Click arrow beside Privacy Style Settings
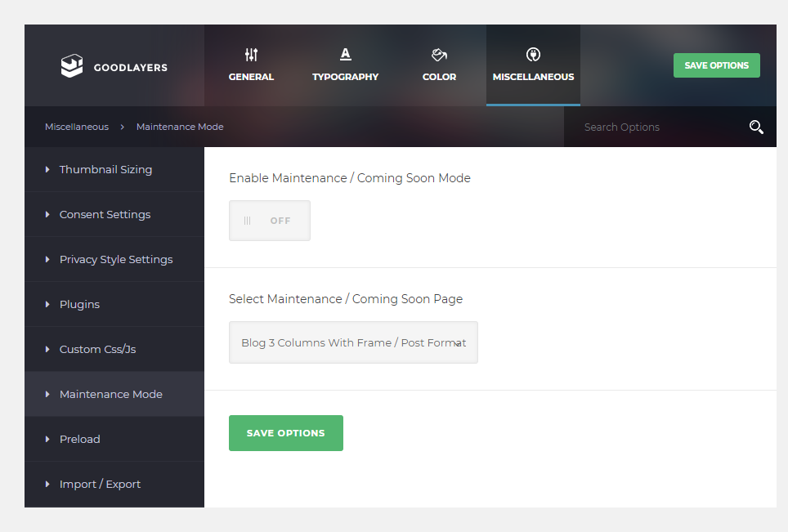788x532 pixels. coord(47,259)
